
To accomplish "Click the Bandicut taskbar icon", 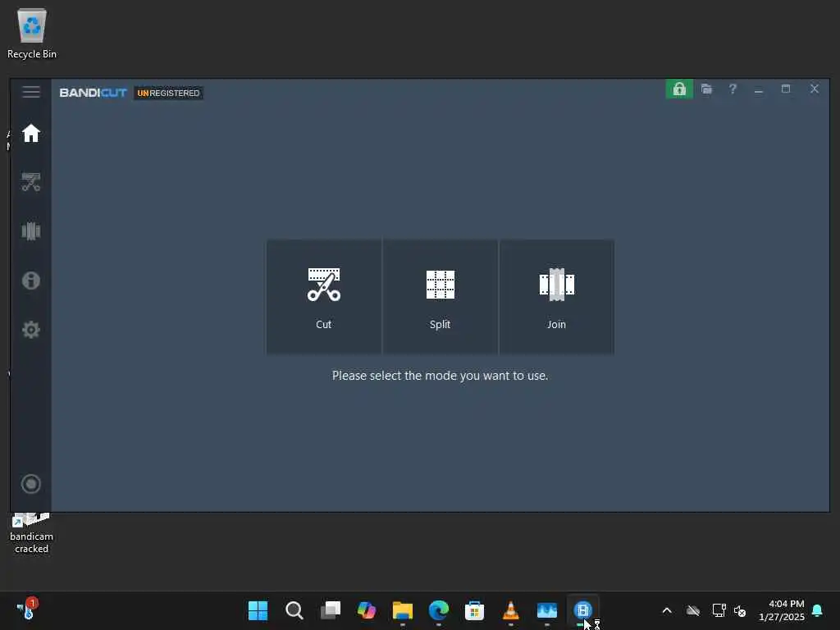I will pyautogui.click(x=583, y=610).
